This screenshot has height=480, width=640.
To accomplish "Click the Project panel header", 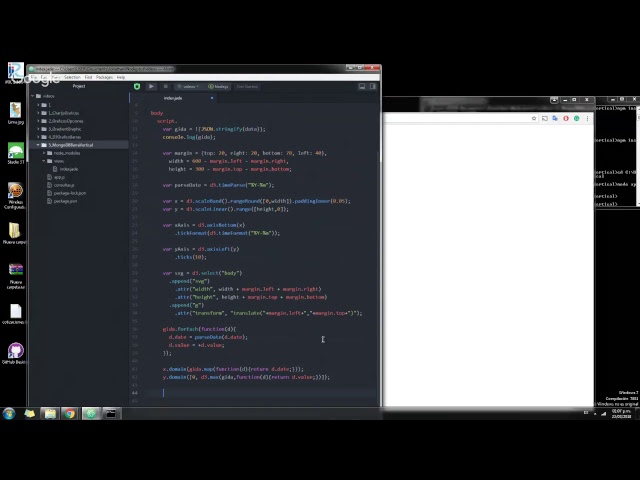I will pyautogui.click(x=79, y=86).
